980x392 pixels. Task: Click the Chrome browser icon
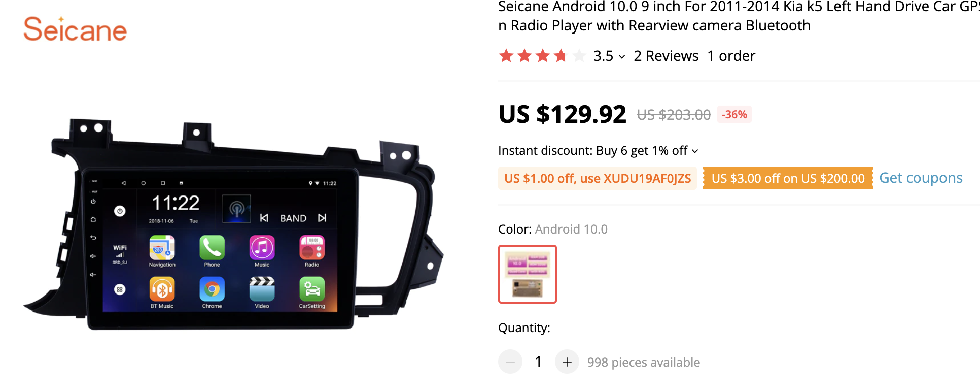pyautogui.click(x=212, y=289)
